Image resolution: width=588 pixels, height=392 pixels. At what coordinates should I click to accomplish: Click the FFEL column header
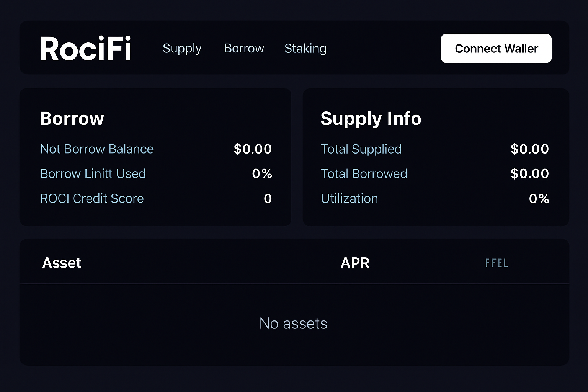497,263
